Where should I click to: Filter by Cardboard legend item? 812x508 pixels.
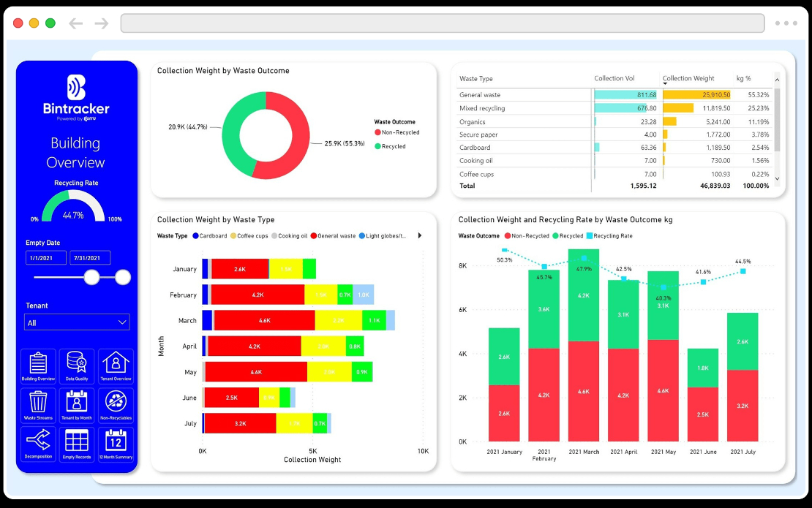click(210, 236)
